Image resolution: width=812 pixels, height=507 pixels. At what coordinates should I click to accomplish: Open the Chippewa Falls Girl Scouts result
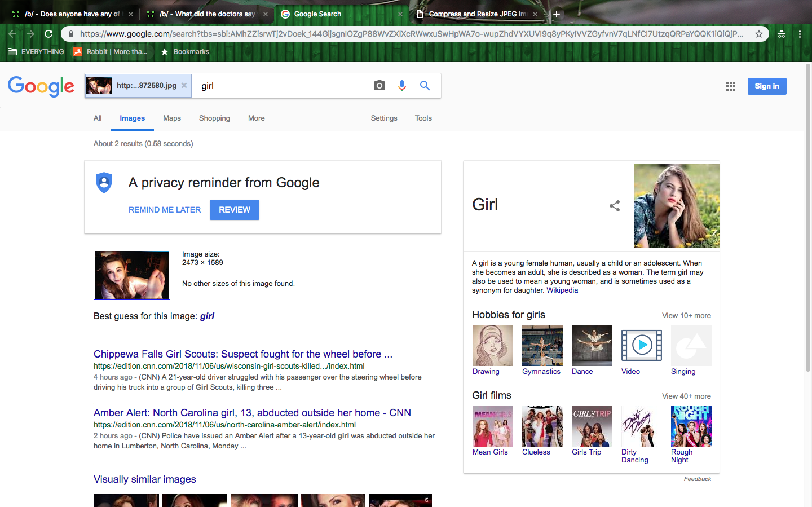click(x=243, y=354)
